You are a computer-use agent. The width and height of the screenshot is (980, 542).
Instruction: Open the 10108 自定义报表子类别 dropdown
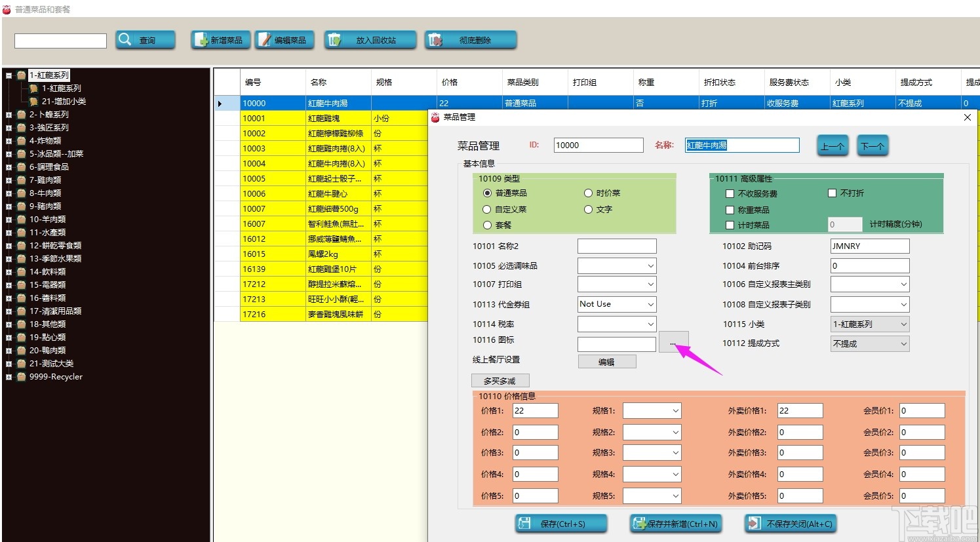870,304
